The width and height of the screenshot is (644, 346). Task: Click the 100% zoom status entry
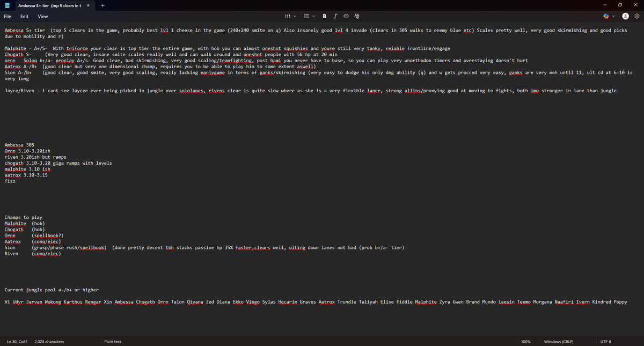click(x=526, y=342)
